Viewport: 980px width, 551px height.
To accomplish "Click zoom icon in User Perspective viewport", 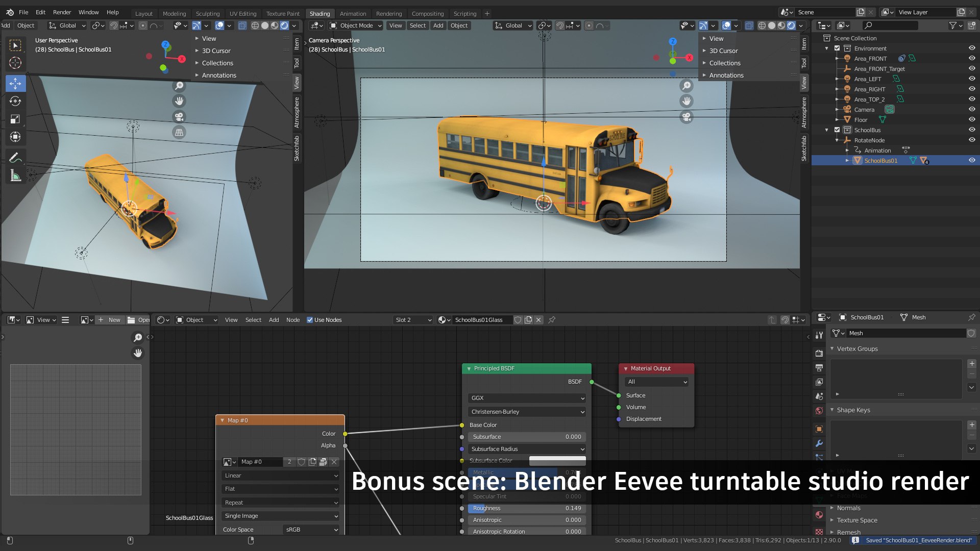I will 179,86.
